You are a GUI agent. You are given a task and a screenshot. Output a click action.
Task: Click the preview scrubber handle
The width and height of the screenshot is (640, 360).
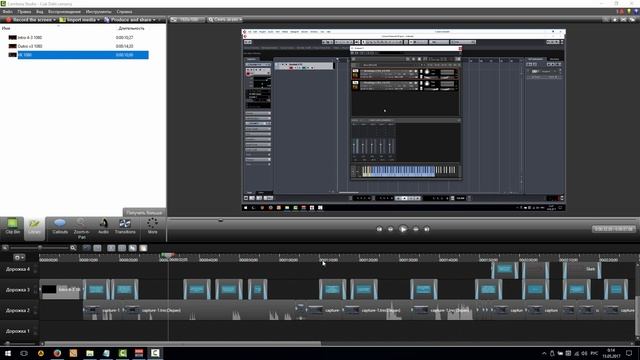pyautogui.click(x=220, y=220)
